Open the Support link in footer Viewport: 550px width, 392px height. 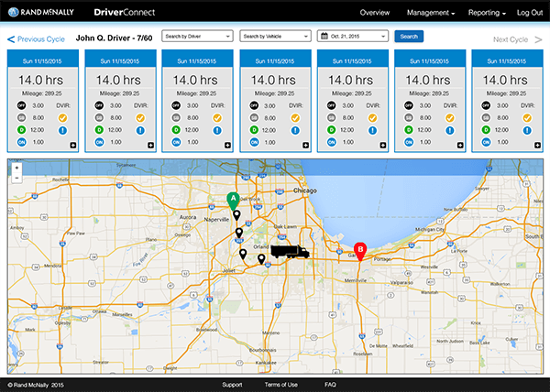pyautogui.click(x=232, y=385)
